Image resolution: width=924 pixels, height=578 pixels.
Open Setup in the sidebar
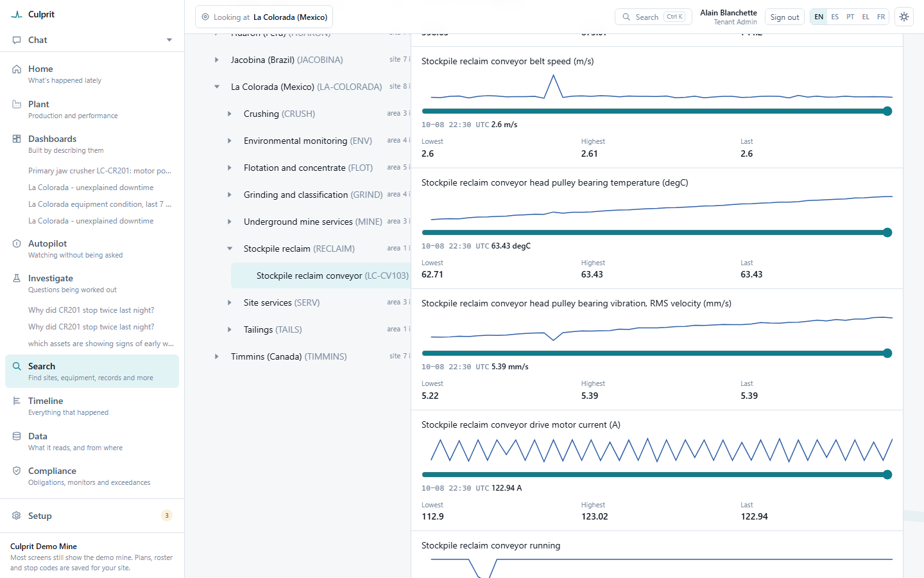pyautogui.click(x=92, y=516)
